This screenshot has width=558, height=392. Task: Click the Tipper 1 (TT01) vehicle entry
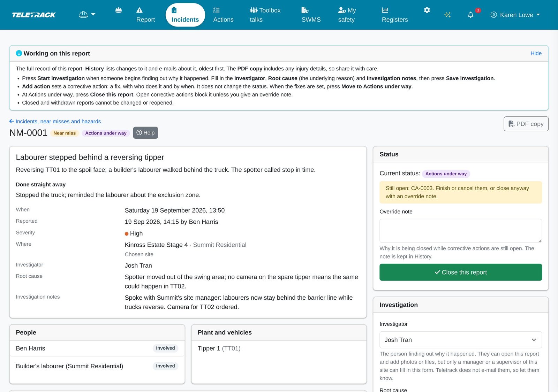[x=219, y=348]
